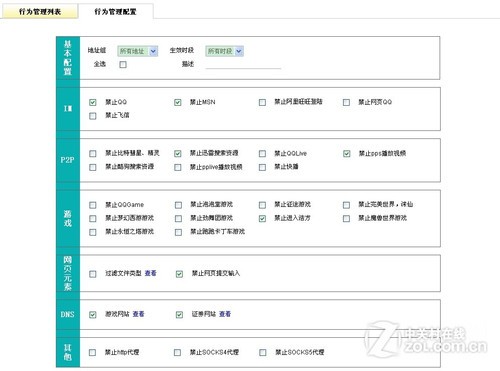Tick the 禁止泡泡堂游戏 checkbox

coord(178,205)
